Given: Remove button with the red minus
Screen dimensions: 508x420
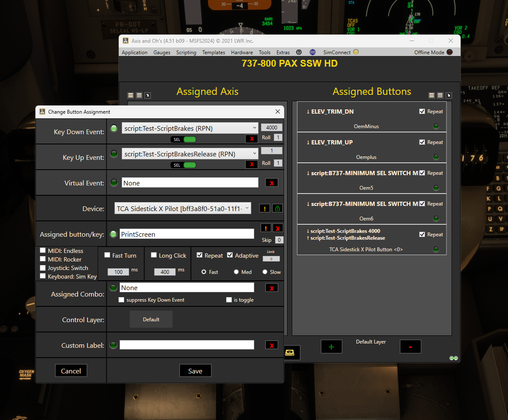Looking at the screenshot, I should coord(410,347).
